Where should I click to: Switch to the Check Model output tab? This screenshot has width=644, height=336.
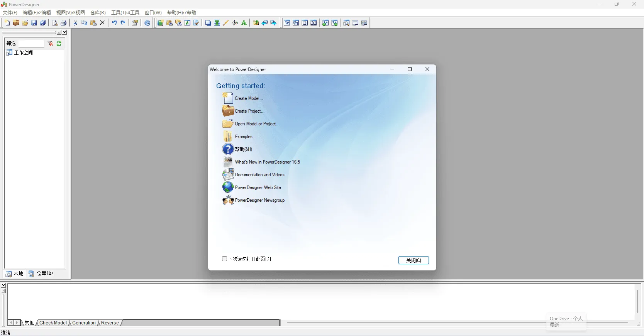(53, 323)
